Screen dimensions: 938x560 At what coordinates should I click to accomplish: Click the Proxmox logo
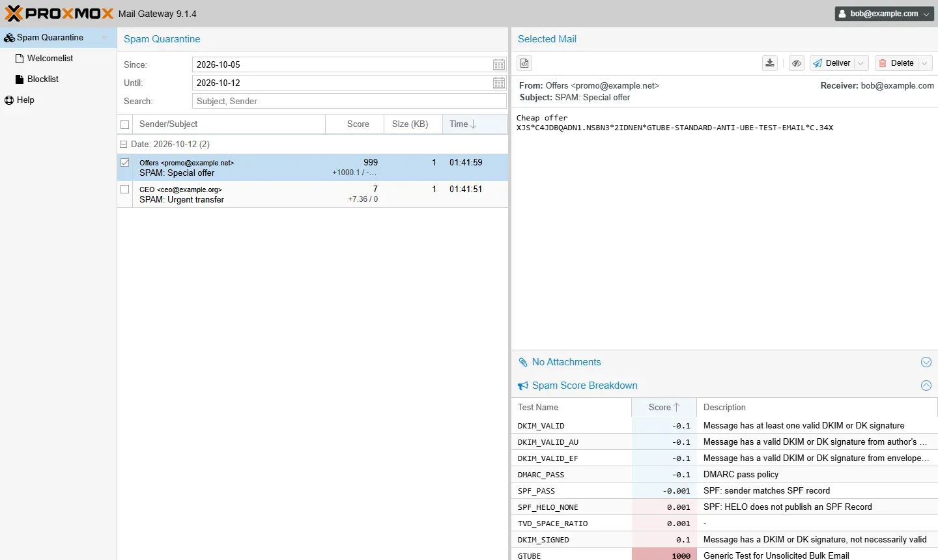pyautogui.click(x=59, y=14)
